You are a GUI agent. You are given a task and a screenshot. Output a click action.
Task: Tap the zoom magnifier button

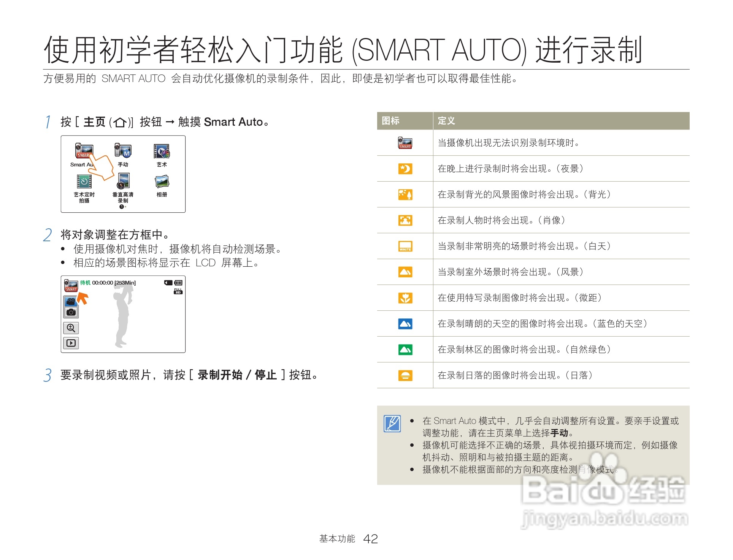(71, 328)
